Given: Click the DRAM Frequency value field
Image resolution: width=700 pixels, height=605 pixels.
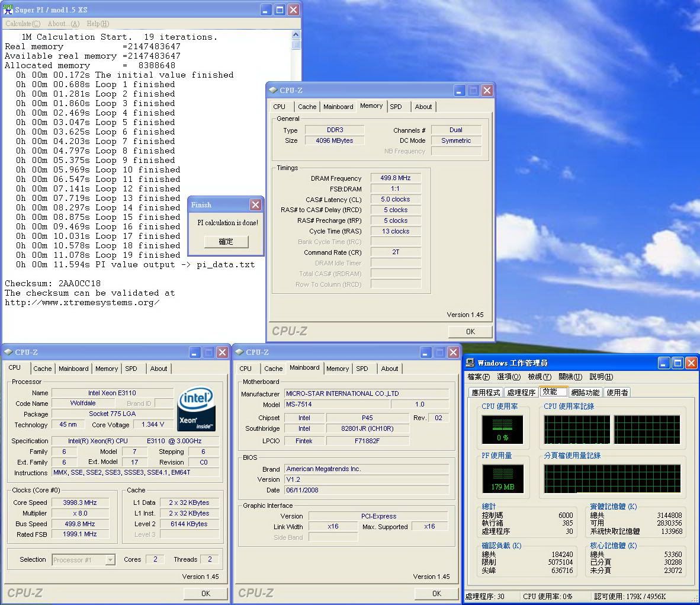Looking at the screenshot, I should (396, 178).
